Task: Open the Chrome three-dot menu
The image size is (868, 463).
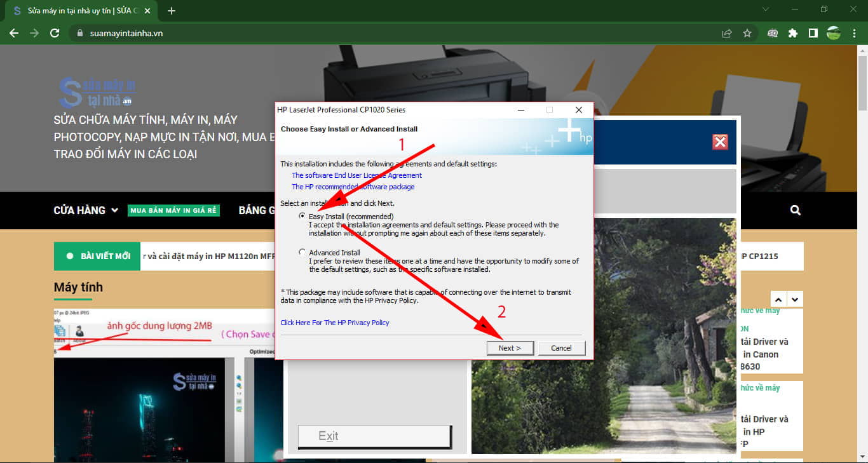Action: pos(855,33)
